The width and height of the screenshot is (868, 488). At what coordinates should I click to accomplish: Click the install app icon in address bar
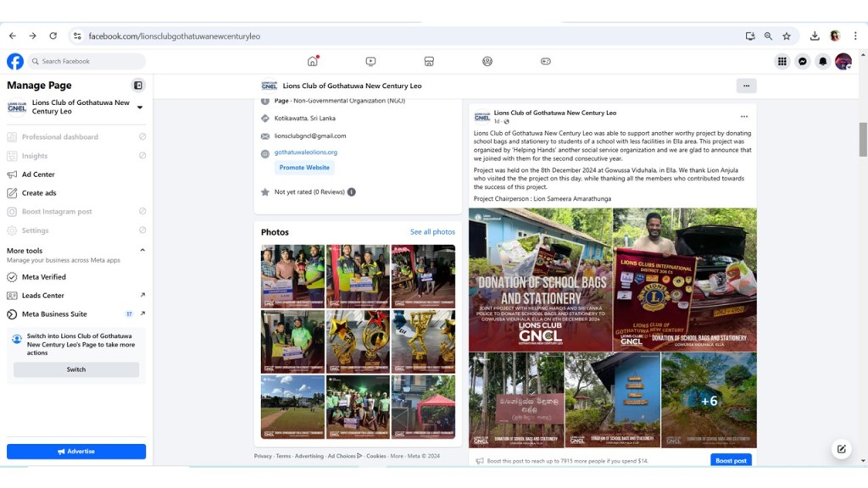[x=750, y=36]
